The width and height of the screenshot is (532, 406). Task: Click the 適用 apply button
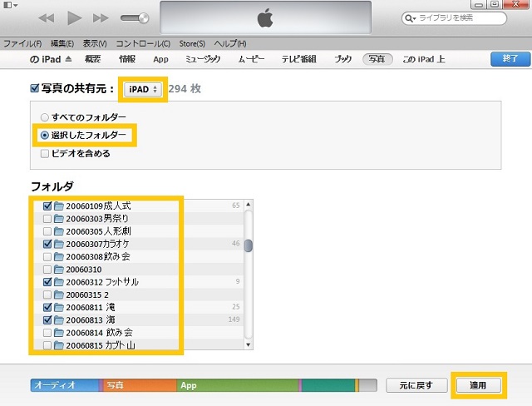tap(479, 385)
